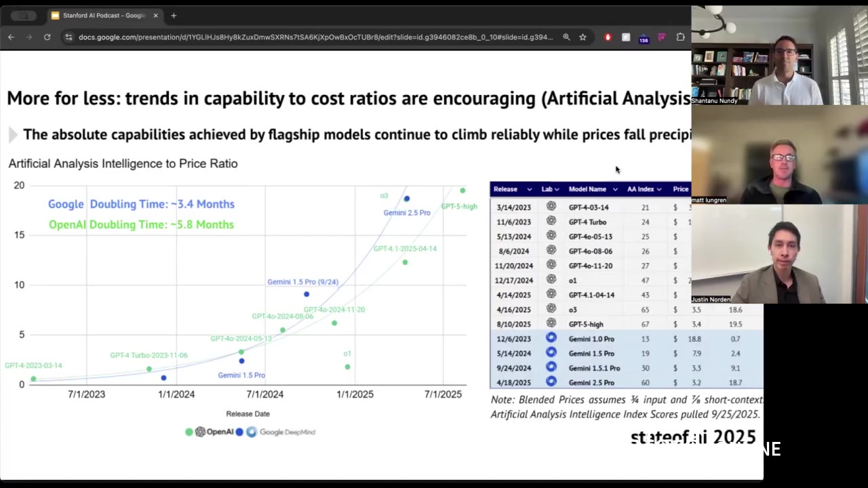Open the AA Index column filter dropdown
868x488 pixels.
658,190
